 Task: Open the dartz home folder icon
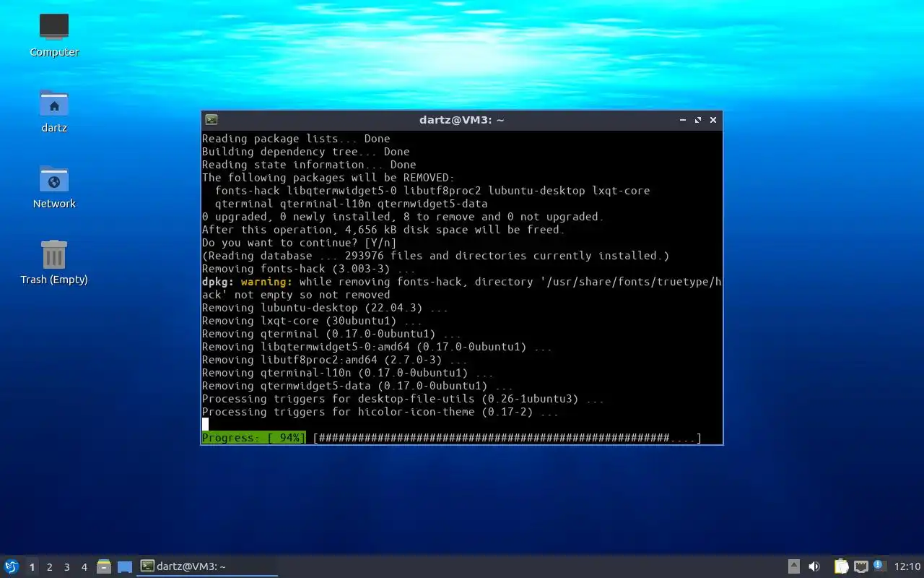[x=54, y=111]
